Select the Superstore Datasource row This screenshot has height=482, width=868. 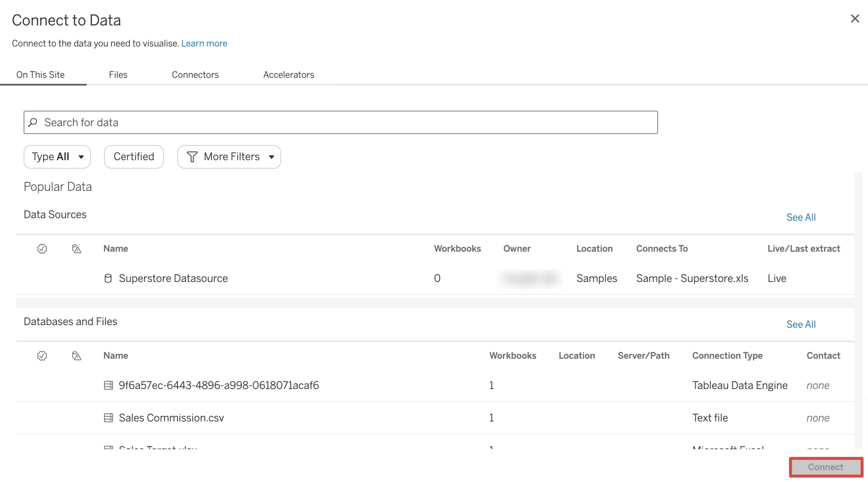pos(174,279)
